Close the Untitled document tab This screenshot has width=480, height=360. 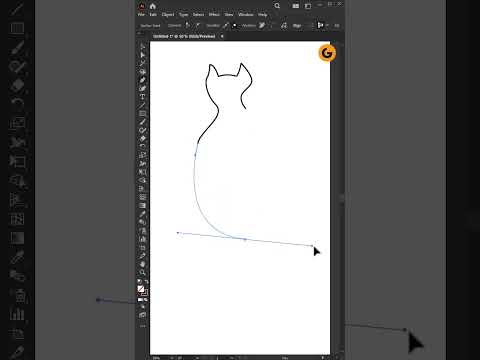pos(222,36)
